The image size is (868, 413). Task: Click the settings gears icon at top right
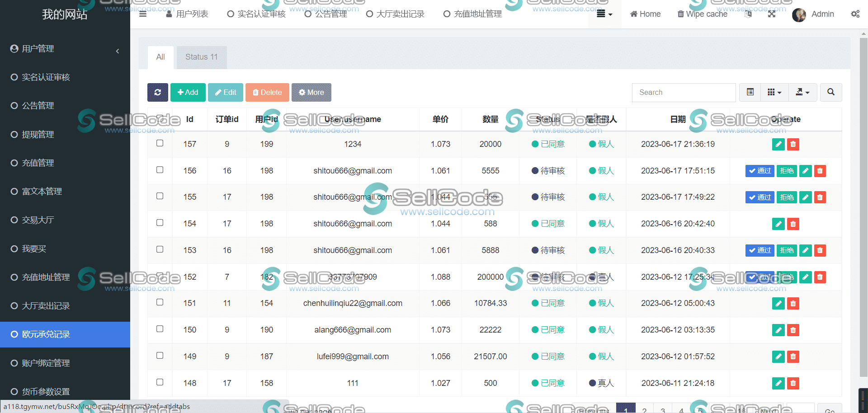(855, 14)
